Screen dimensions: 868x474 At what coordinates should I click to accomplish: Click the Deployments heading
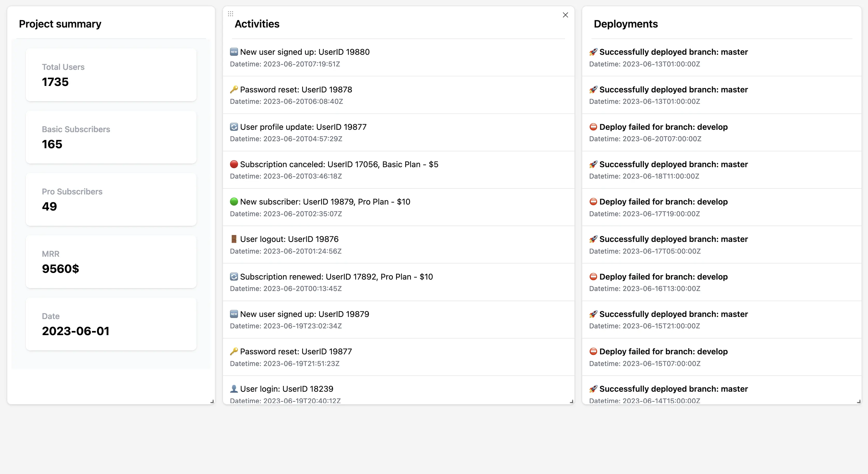click(x=626, y=24)
